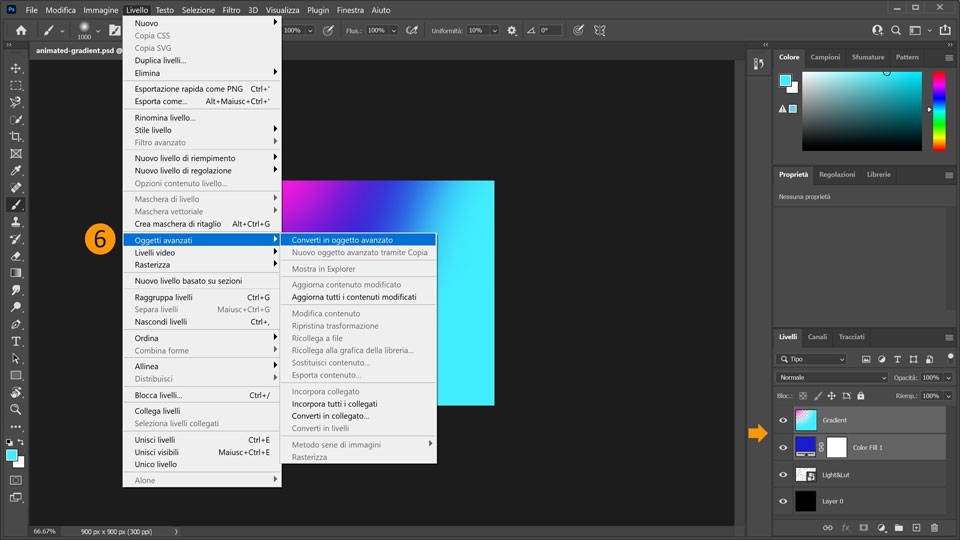
Task: Open the Opacità 100% dropdown arrow
Action: coord(947,378)
